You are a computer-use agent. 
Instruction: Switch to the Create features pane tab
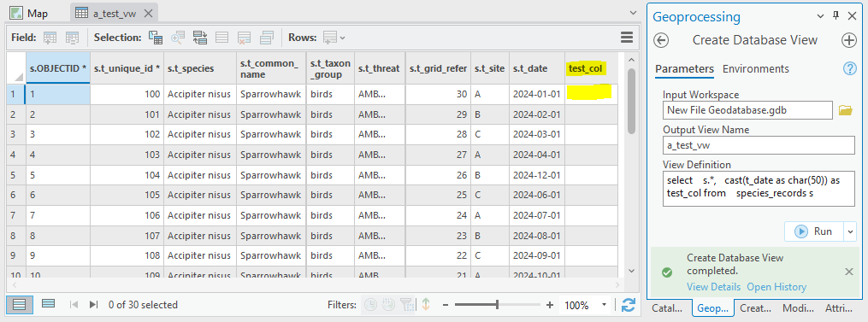[755, 308]
